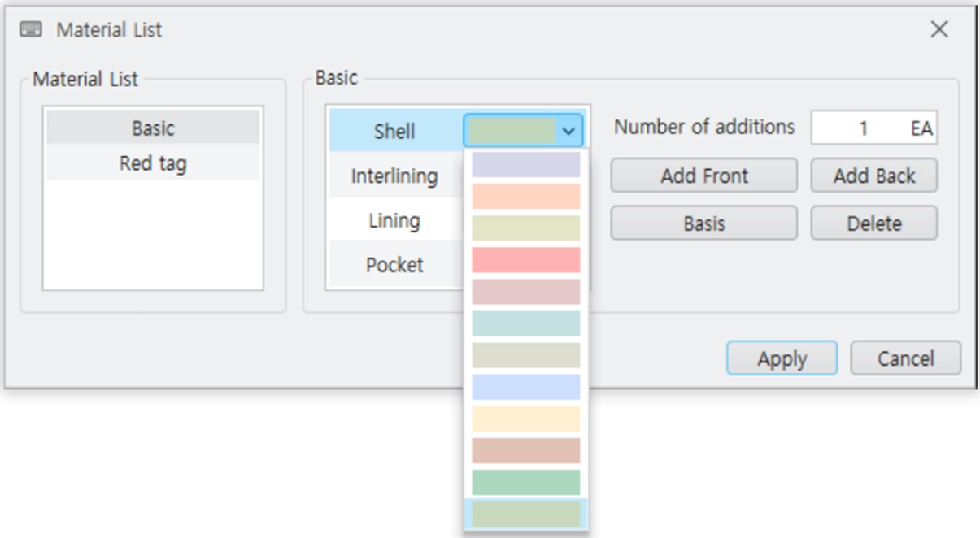Viewport: 980px width, 538px height.
Task: Select the Interlining row
Action: tap(394, 176)
